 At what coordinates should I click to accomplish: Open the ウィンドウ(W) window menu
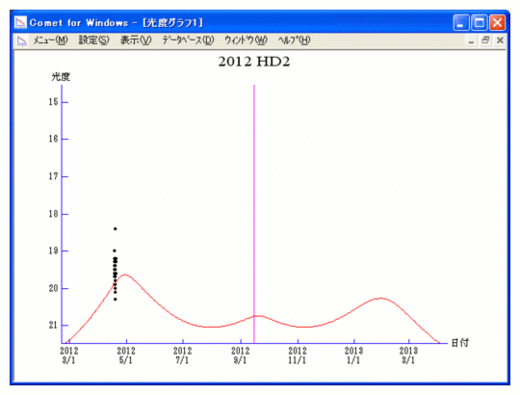(246, 40)
